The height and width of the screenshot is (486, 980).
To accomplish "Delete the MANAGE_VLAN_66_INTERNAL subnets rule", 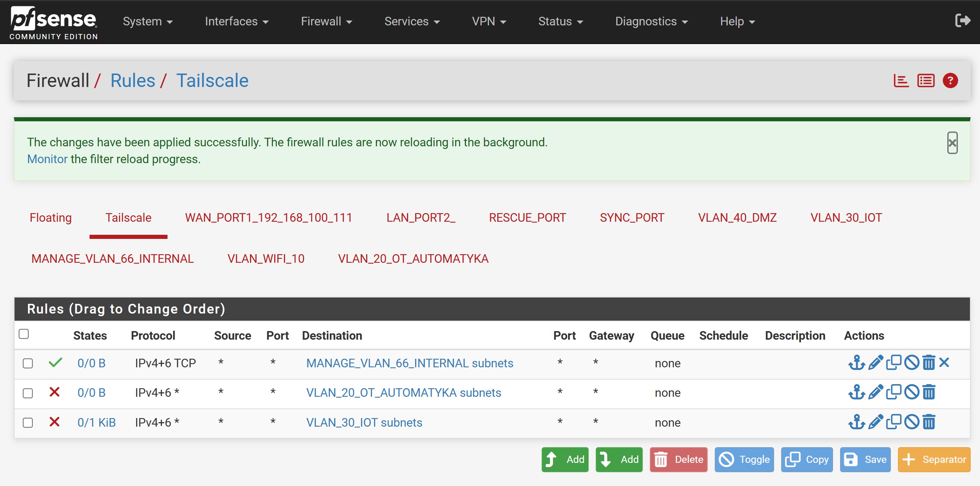I will click(929, 362).
